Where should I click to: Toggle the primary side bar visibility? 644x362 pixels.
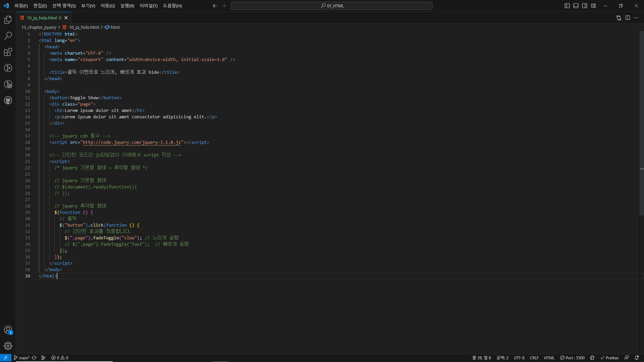tap(567, 6)
